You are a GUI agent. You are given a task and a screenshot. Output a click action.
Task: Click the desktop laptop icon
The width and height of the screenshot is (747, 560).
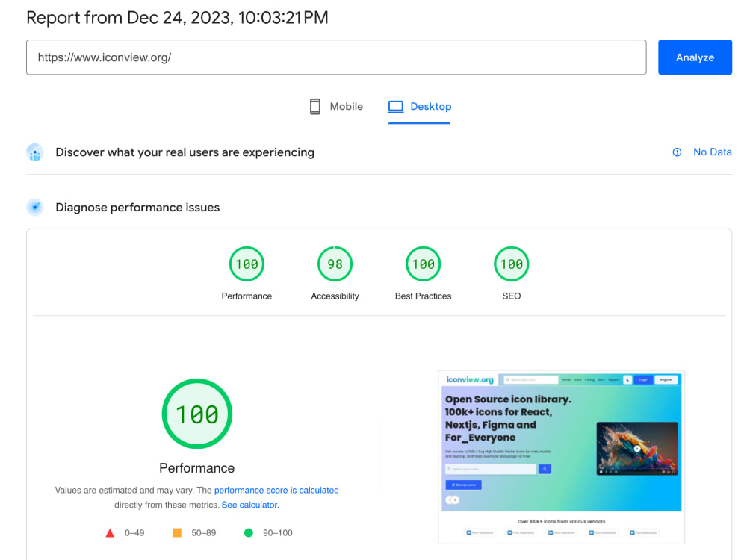click(395, 106)
